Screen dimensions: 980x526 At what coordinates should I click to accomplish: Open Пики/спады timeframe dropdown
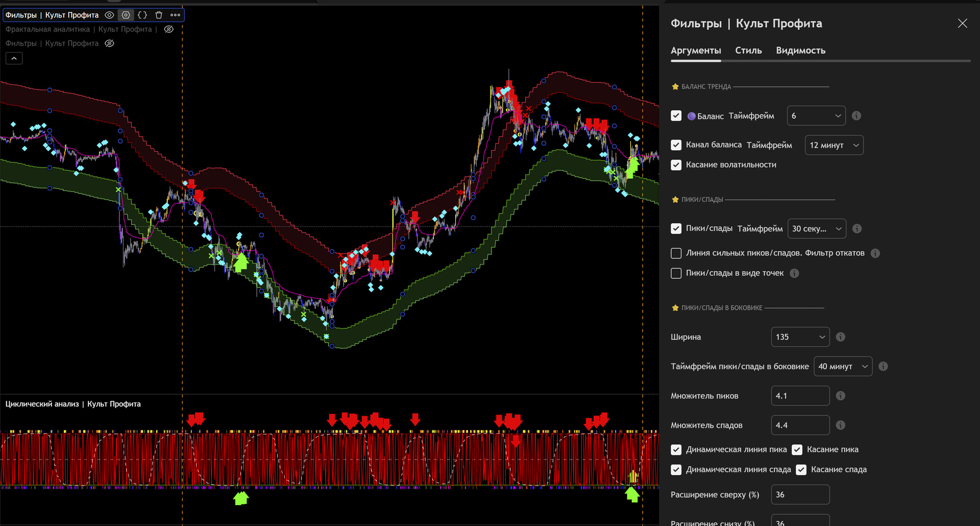click(x=817, y=229)
